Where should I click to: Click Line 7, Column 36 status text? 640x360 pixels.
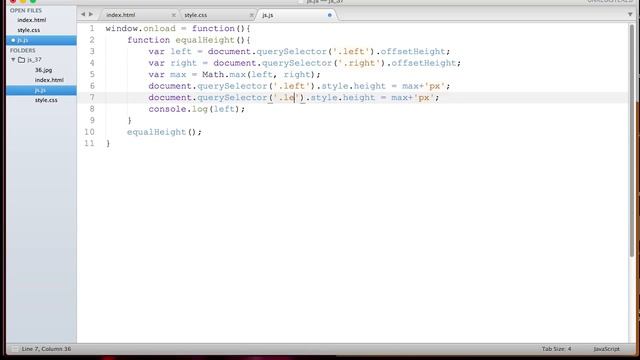point(46,349)
